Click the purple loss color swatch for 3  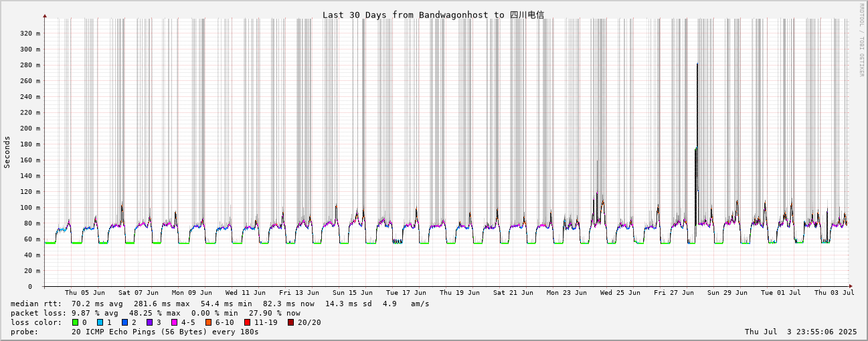tap(149, 322)
